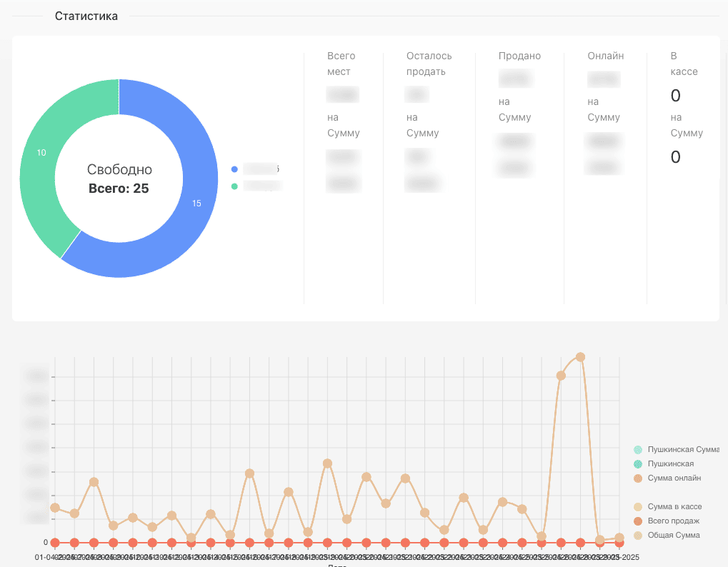Click the first red zero-line data point
Viewport: 728px width, 567px height.
(x=55, y=543)
